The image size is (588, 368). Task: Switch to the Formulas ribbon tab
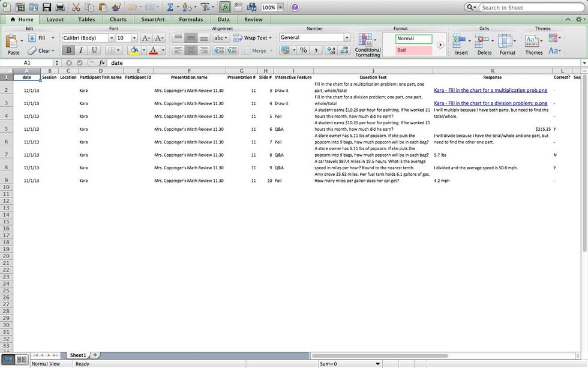coord(191,19)
